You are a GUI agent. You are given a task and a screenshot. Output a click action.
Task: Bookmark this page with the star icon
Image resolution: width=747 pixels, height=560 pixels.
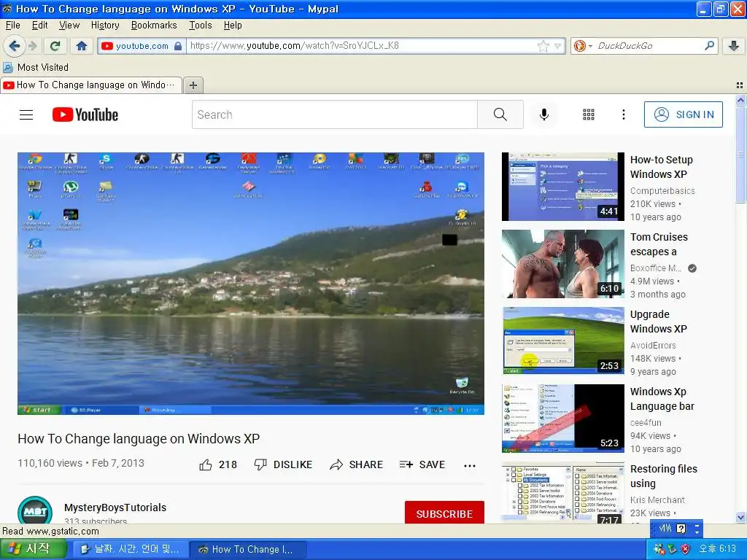point(543,46)
